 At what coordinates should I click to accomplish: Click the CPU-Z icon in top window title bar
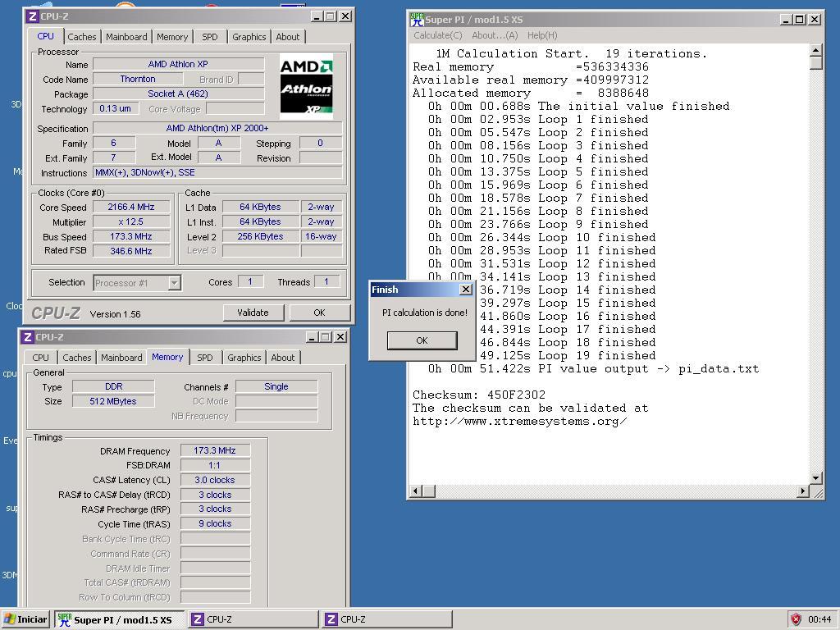(33, 16)
